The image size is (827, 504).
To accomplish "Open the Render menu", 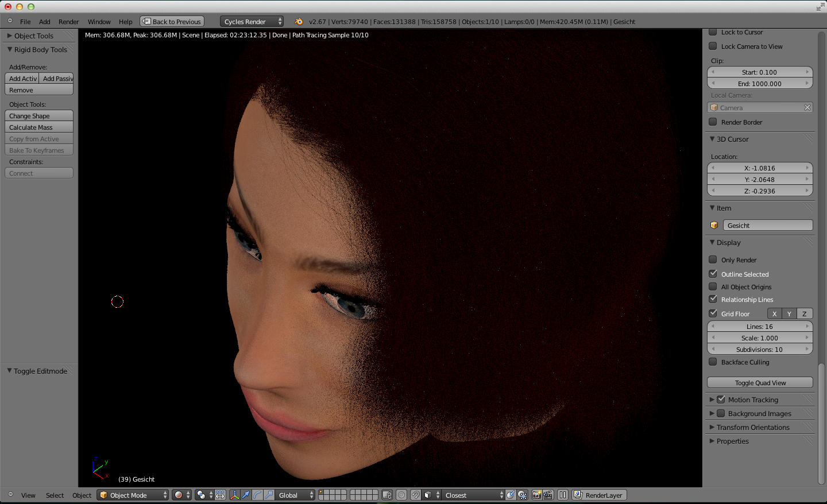I will pos(68,22).
